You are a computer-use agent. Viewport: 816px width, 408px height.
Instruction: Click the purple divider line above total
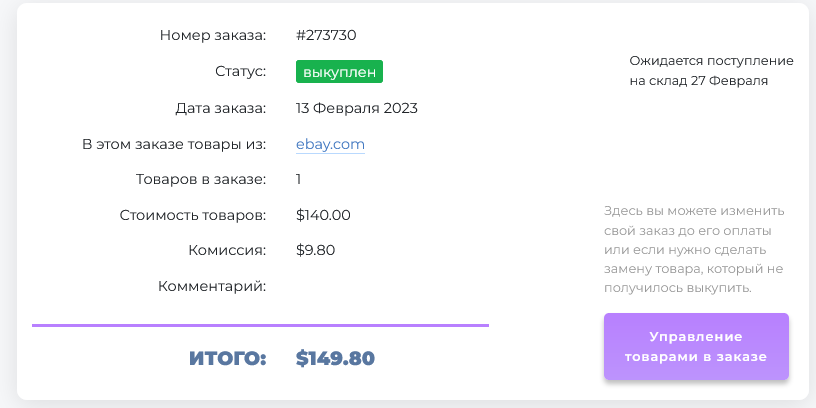pyautogui.click(x=260, y=325)
